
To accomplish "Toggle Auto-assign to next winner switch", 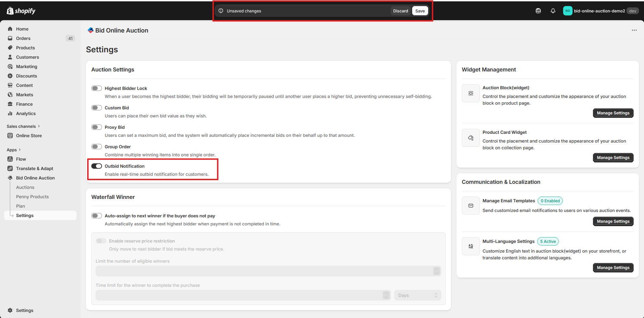I will (x=97, y=216).
